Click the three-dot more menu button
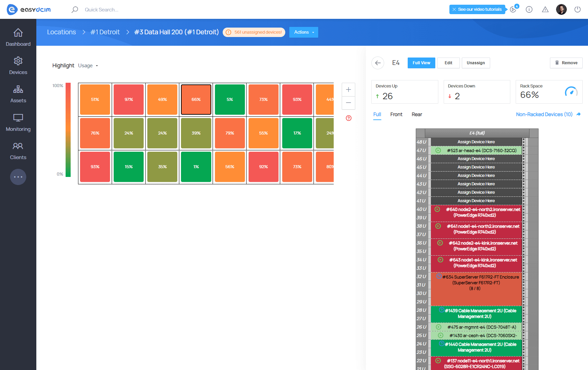 (x=18, y=177)
